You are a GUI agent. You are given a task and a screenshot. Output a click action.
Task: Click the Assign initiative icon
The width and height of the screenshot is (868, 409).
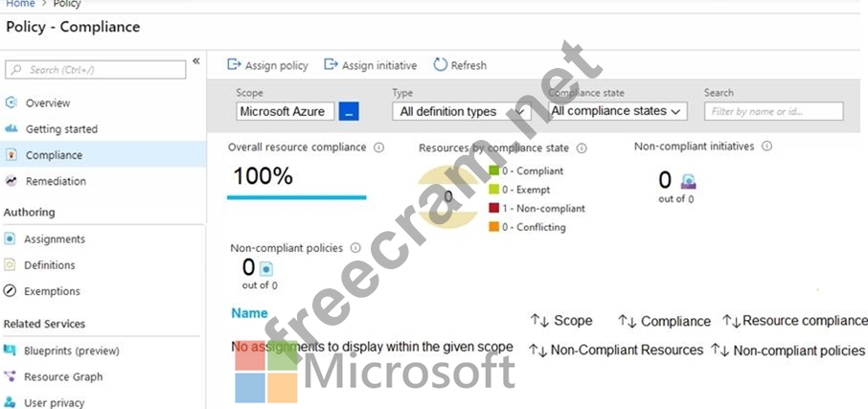coord(331,65)
